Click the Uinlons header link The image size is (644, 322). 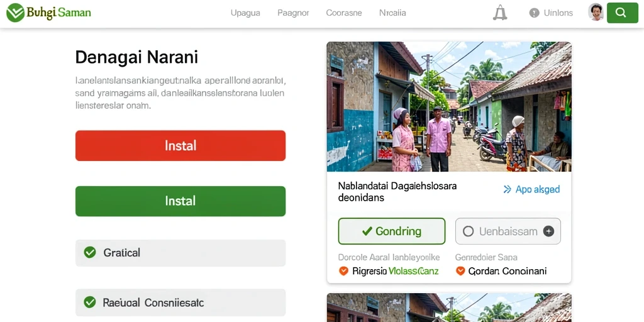click(558, 13)
